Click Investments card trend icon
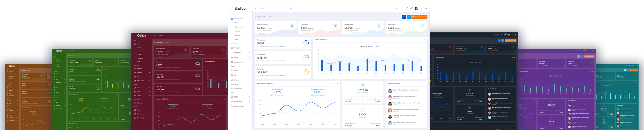644x130 pixels. point(422,26)
